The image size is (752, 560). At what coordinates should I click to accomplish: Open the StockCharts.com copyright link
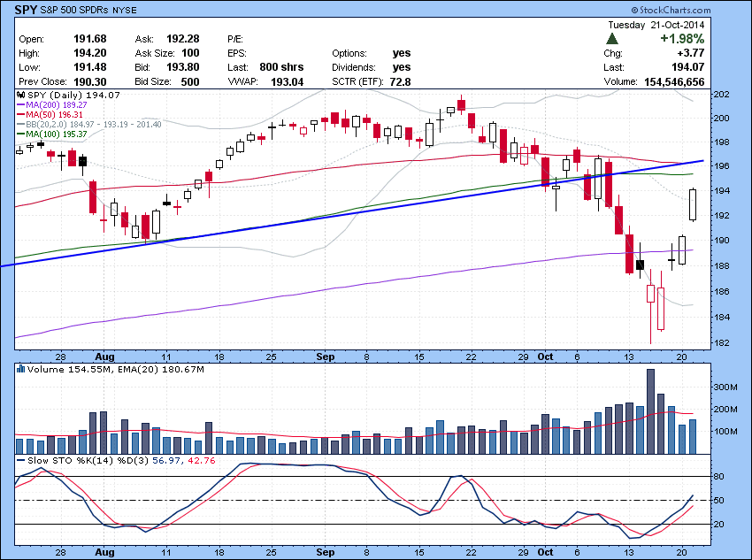[x=671, y=10]
